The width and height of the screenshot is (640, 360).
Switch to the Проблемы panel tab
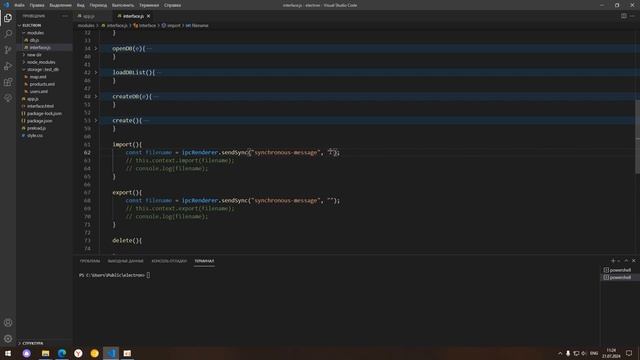[90, 261]
